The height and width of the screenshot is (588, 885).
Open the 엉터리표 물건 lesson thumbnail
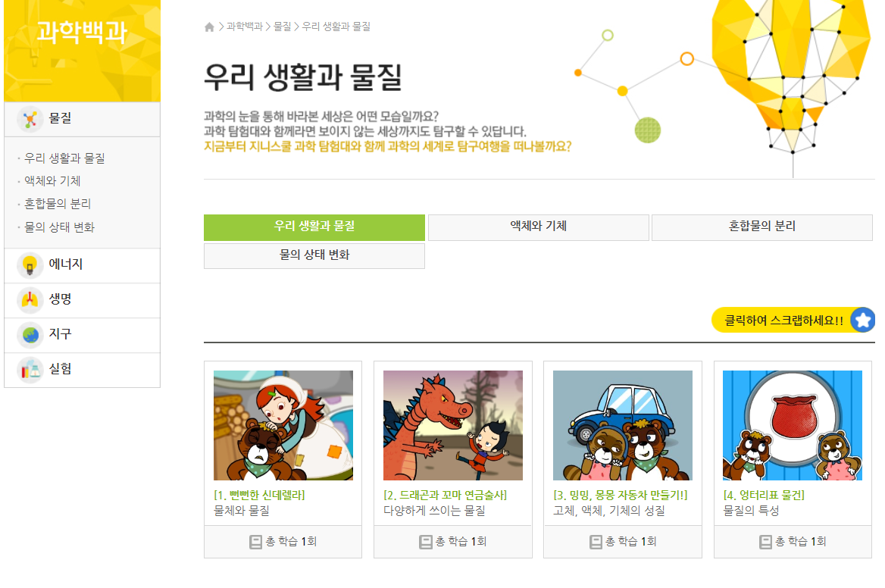793,426
